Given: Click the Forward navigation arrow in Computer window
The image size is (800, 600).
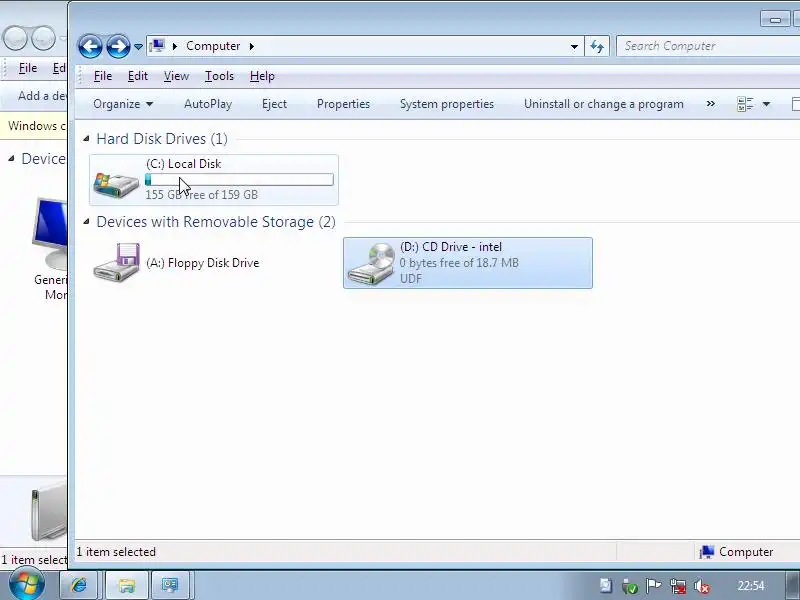Looking at the screenshot, I should (118, 46).
